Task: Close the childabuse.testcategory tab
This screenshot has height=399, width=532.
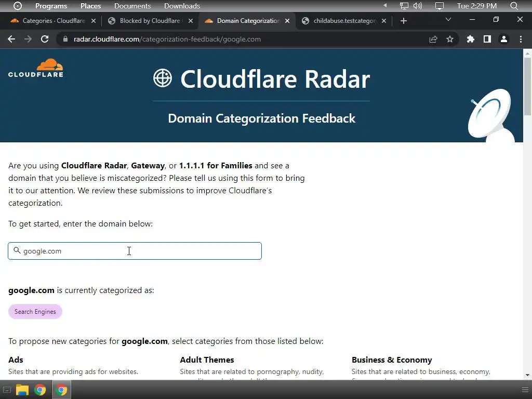Action: pos(384,21)
